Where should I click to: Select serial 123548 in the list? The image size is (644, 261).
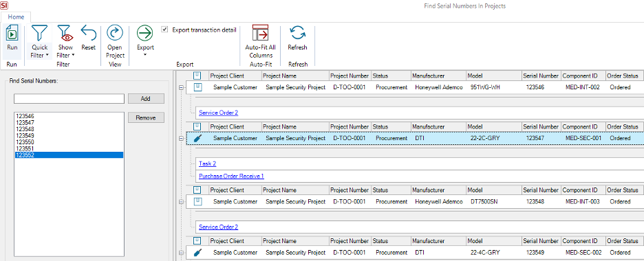pos(69,129)
